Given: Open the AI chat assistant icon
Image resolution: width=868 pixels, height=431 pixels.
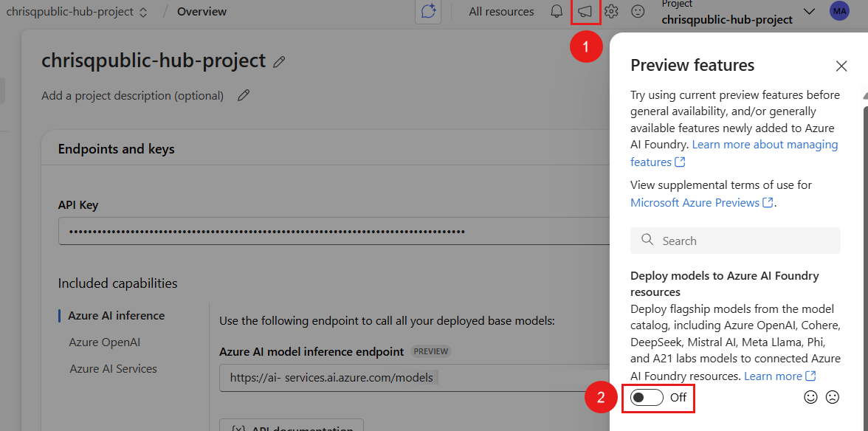Looking at the screenshot, I should 428,12.
